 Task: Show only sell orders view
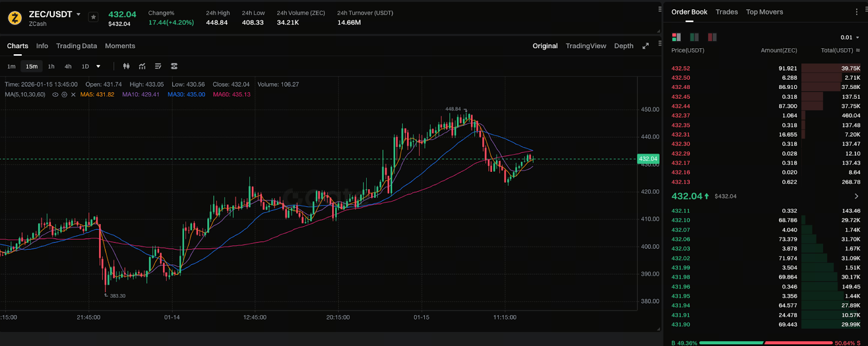[712, 37]
